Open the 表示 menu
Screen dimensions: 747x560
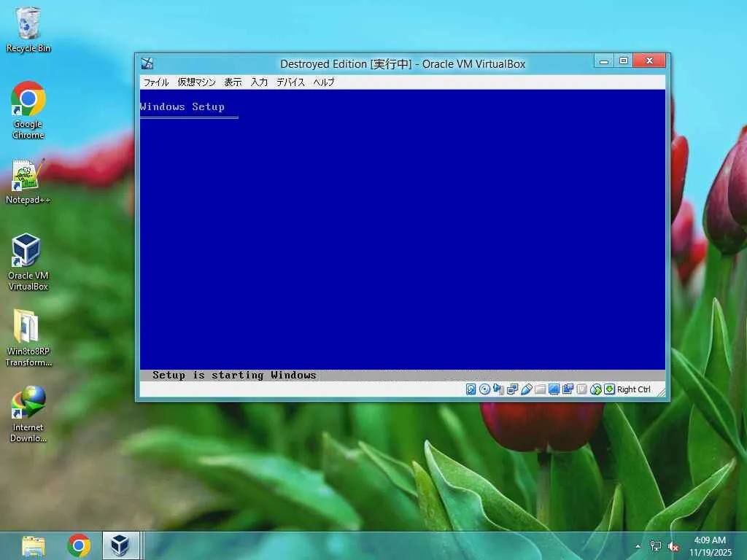(x=233, y=82)
